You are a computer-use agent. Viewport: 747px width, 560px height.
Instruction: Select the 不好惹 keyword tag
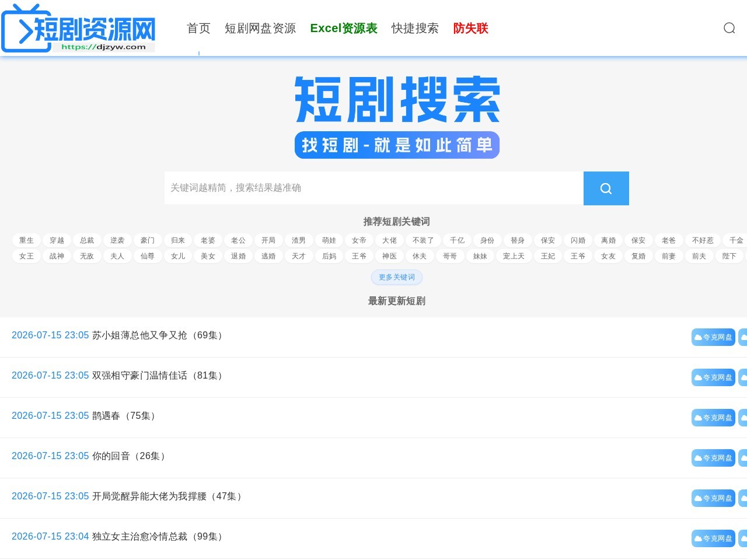click(x=703, y=240)
